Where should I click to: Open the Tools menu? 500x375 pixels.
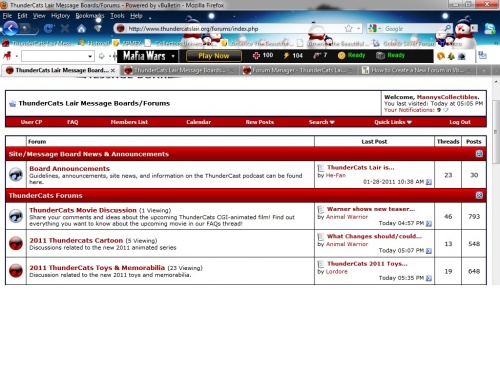(x=117, y=16)
